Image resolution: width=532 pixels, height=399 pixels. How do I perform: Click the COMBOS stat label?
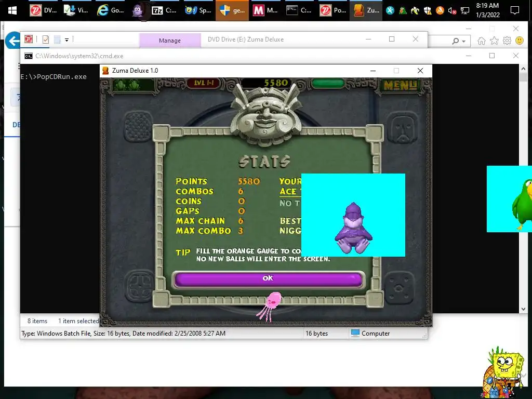click(194, 191)
